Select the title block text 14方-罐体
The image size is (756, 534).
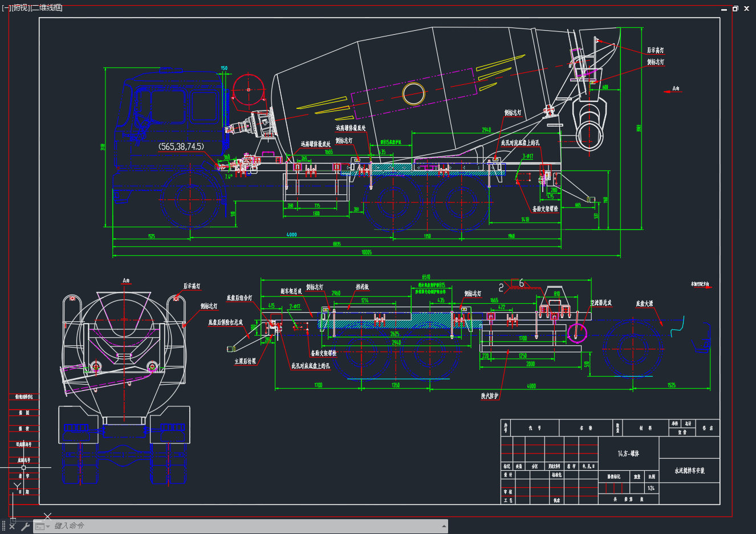(x=628, y=454)
